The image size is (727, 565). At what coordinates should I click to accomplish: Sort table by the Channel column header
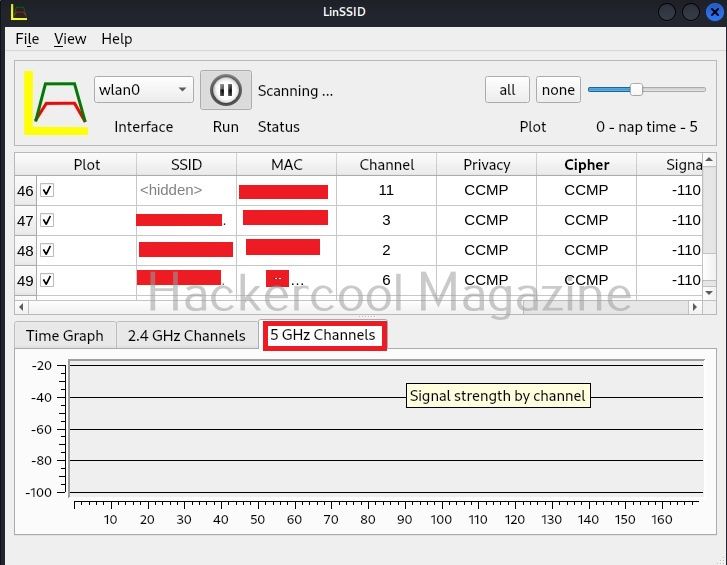click(387, 165)
